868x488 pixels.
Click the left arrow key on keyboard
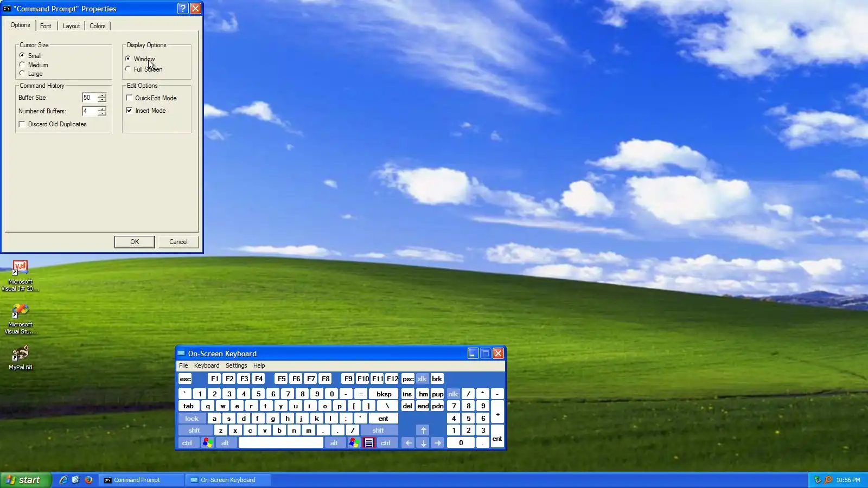[409, 443]
